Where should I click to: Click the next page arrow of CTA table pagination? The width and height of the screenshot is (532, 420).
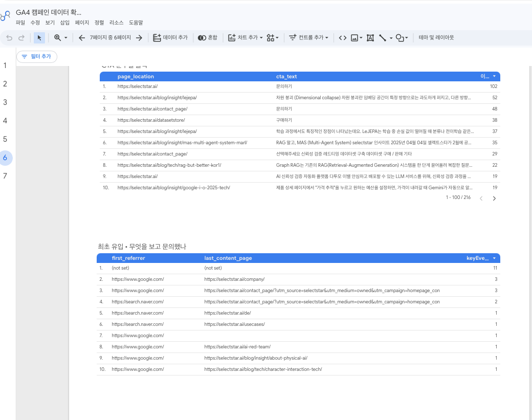[x=494, y=198]
